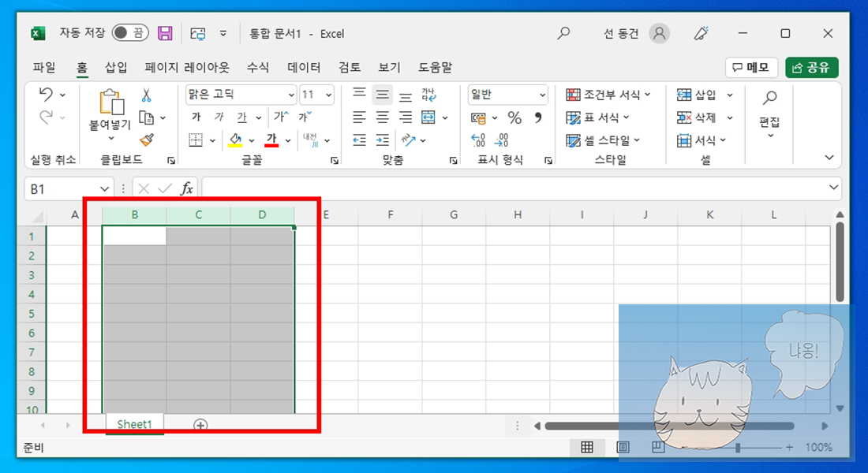The height and width of the screenshot is (473, 868).
Task: Toggle AutoSave (자동 저장) switch
Action: [130, 33]
